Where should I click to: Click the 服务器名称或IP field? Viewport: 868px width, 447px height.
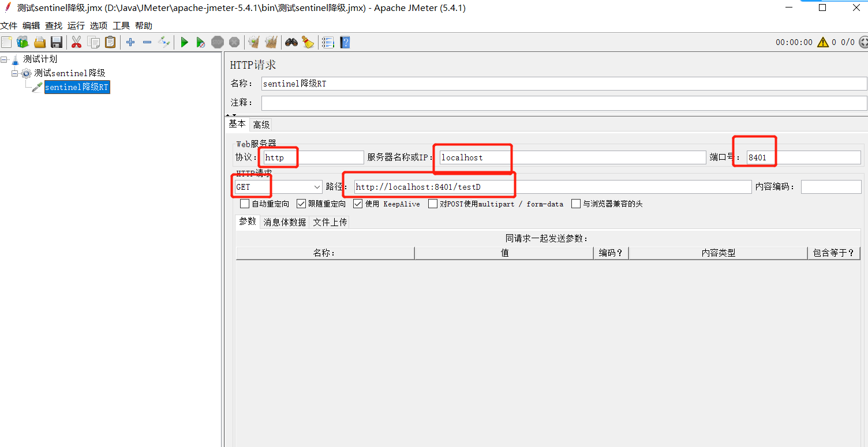pos(573,157)
